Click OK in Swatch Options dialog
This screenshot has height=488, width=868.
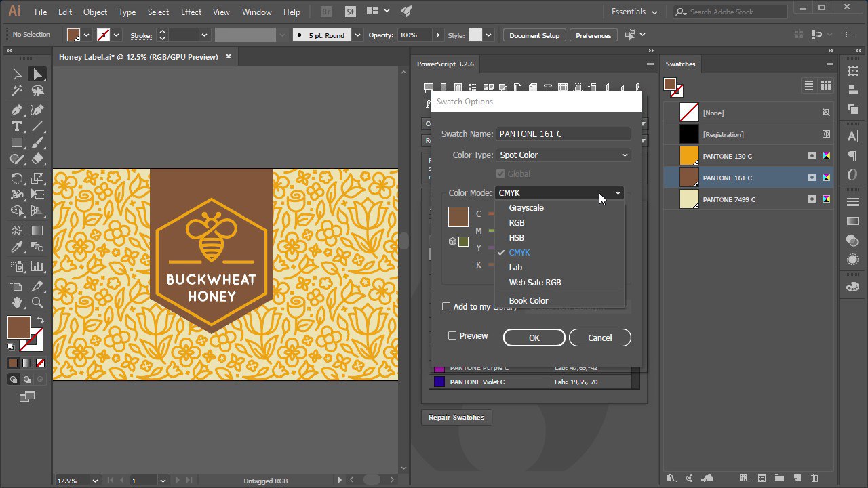[534, 338]
